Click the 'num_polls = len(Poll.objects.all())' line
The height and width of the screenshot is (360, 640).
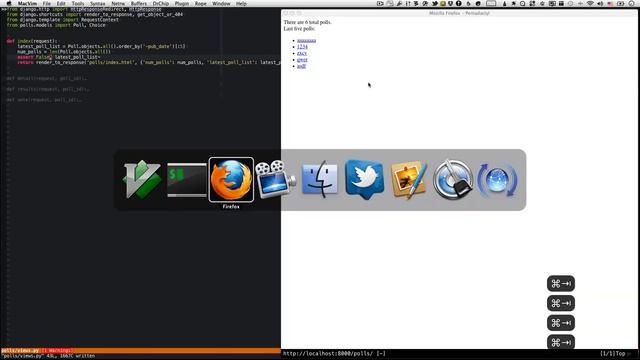[x=64, y=52]
